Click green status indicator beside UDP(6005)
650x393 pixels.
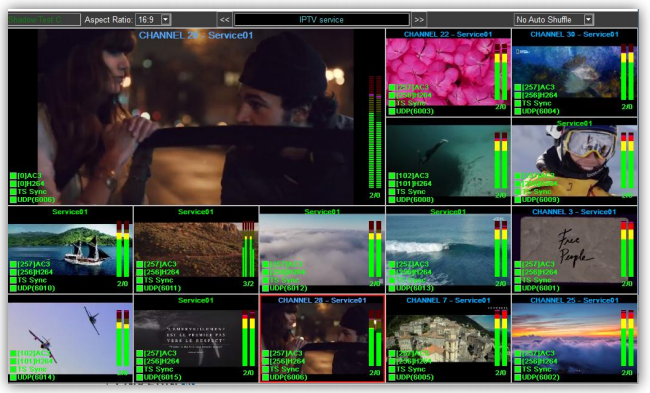coord(392,377)
